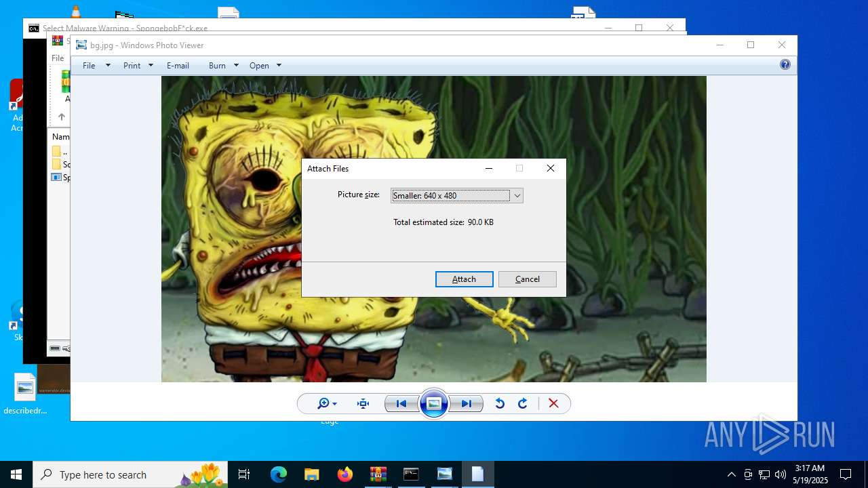Switch to actual size view
Viewport: 868px width, 488px height.
point(363,404)
